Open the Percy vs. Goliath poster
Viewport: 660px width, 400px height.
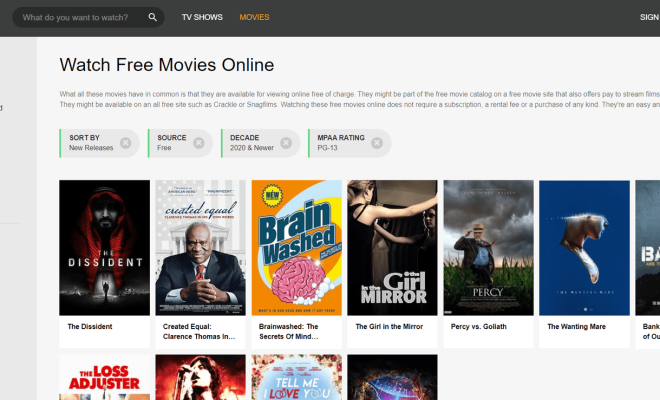pos(488,248)
